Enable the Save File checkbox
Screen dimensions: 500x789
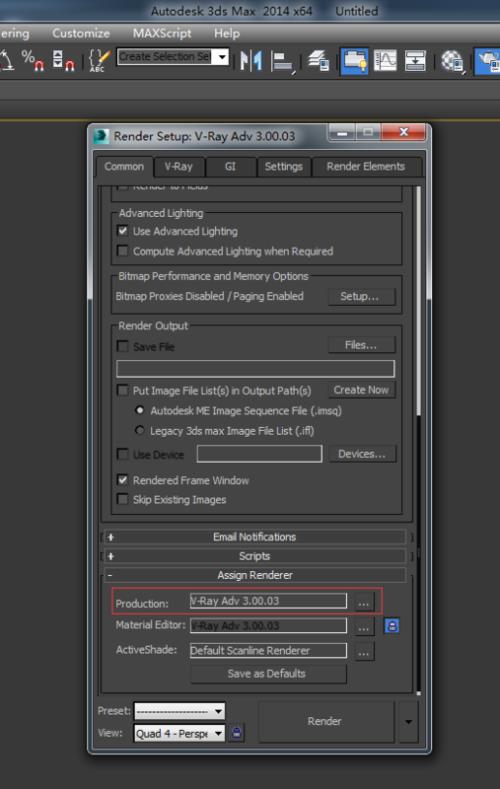click(x=122, y=346)
